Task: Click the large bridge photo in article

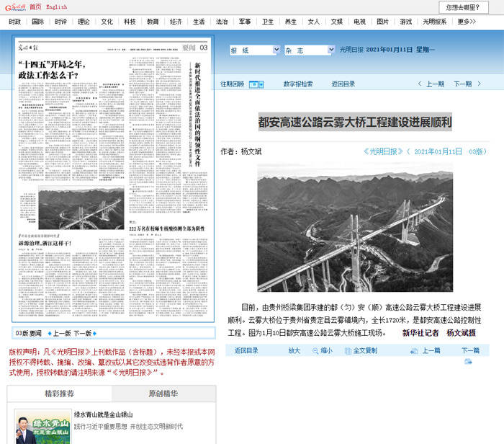Action: tap(355, 228)
